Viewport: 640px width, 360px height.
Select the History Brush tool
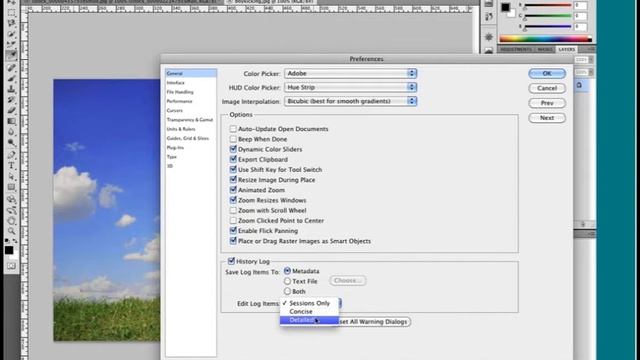point(11,99)
